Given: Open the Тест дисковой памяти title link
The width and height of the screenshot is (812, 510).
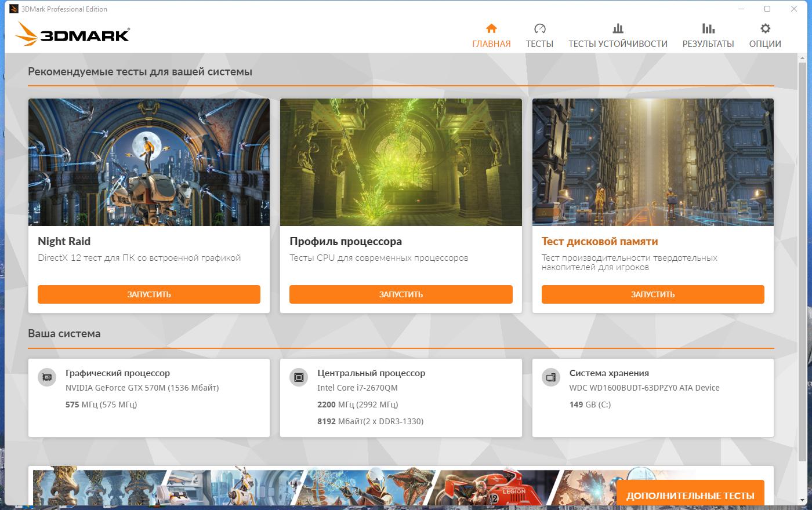Looking at the screenshot, I should click(600, 241).
